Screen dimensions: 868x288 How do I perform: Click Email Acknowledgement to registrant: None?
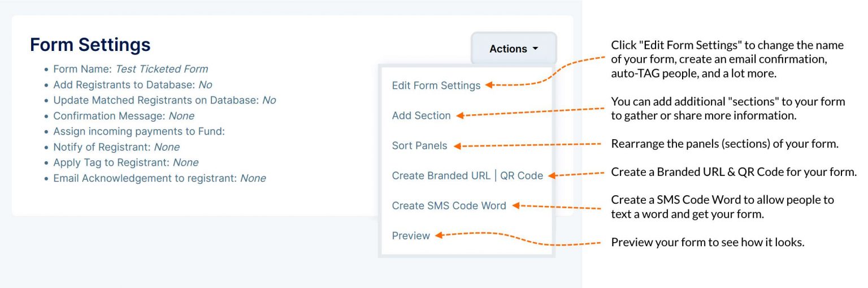tap(159, 178)
